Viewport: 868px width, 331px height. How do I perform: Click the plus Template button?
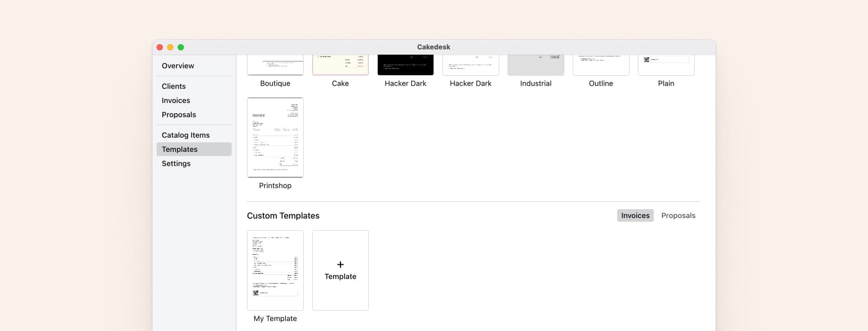coord(340,270)
